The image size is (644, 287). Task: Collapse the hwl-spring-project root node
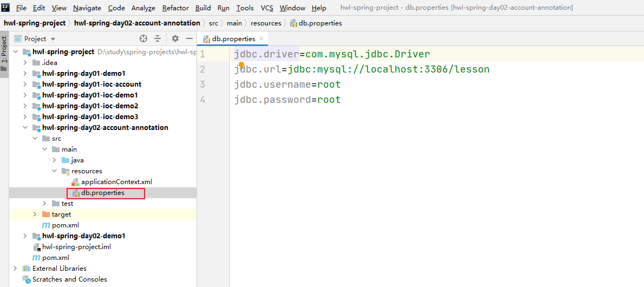click(x=16, y=52)
